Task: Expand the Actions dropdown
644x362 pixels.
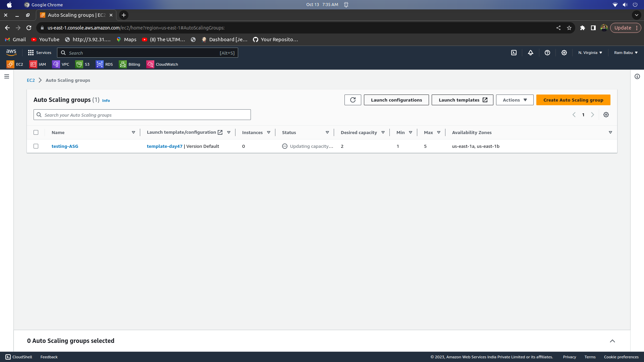Action: (515, 100)
